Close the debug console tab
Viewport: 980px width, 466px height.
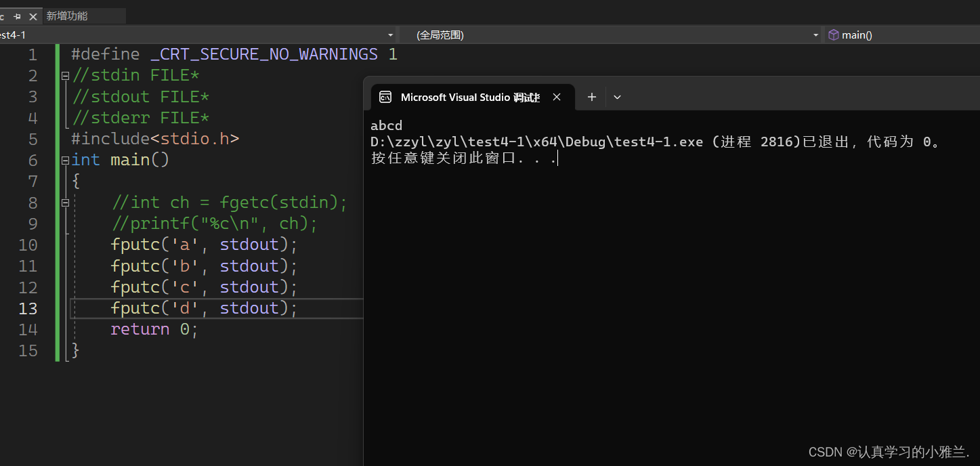pyautogui.click(x=557, y=97)
